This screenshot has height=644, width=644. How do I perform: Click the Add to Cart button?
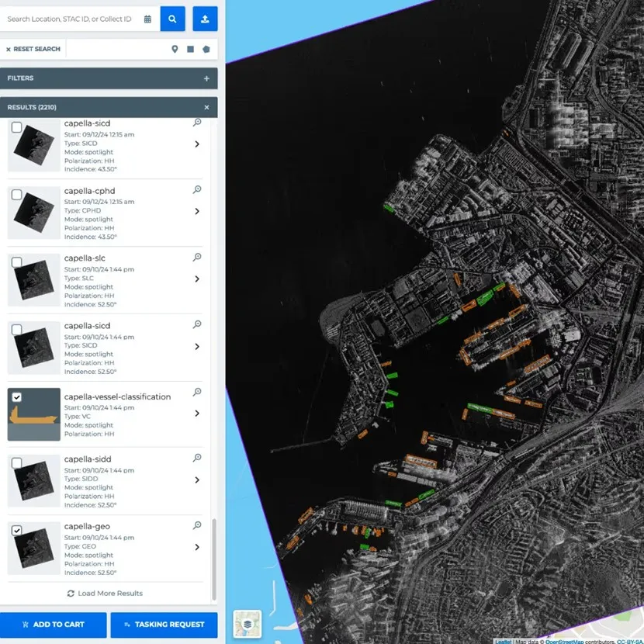(x=54, y=625)
